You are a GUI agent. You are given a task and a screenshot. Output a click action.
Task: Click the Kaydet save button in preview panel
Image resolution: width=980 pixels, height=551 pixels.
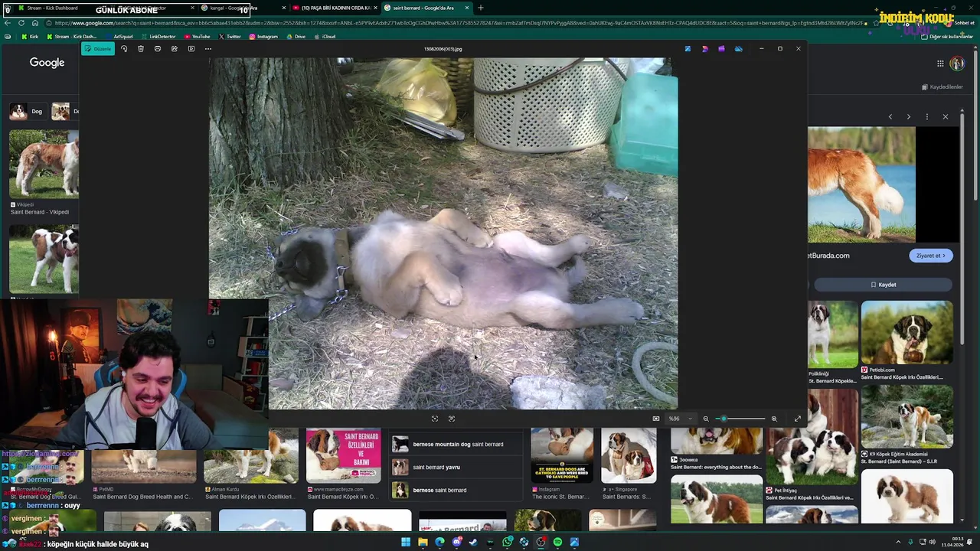(x=883, y=285)
